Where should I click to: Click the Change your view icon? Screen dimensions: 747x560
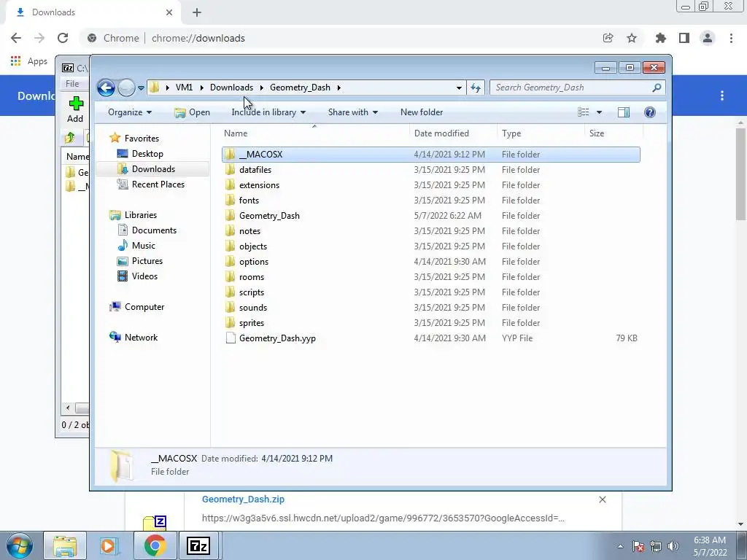[x=583, y=112]
